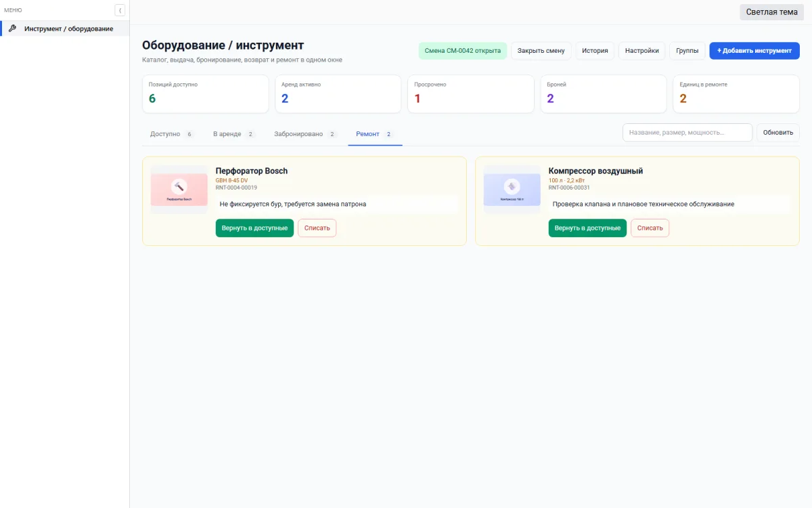Click the Броней stat card
Image resolution: width=812 pixels, height=508 pixels.
click(604, 94)
